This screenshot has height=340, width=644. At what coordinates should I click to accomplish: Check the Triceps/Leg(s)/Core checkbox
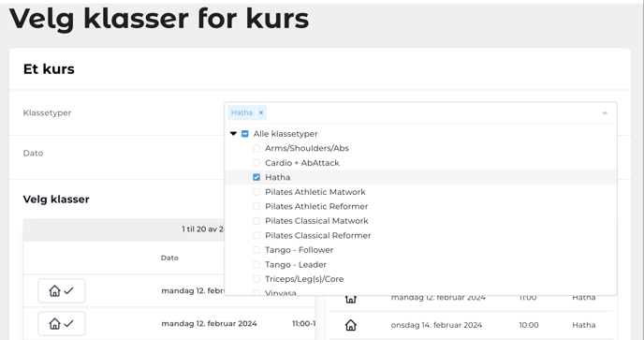(x=256, y=279)
